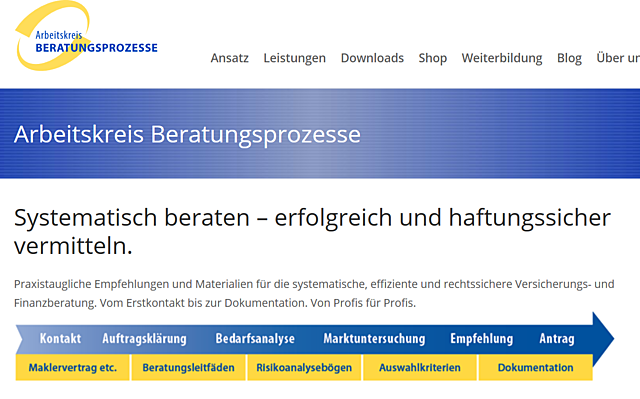Click the banner title Arbeitskreis Beratungsprozesse
The height and width of the screenshot is (399, 640).
[187, 134]
